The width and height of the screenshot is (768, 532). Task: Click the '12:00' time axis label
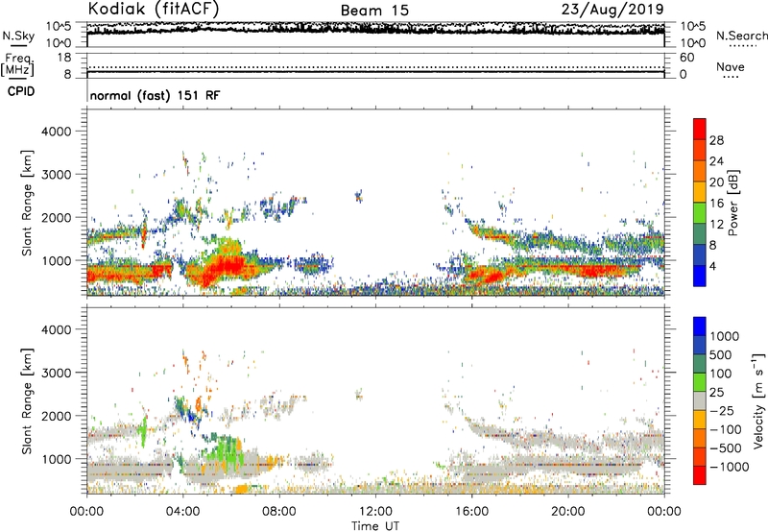375,512
